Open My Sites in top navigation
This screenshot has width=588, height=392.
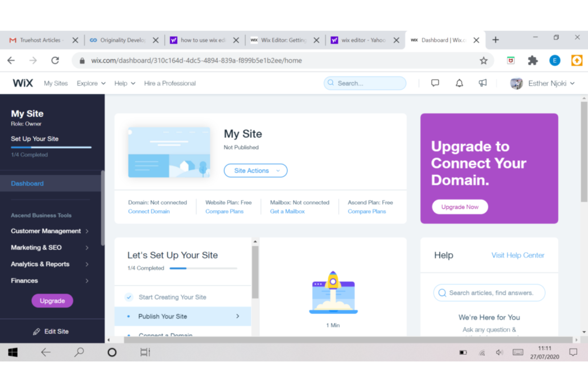(56, 83)
